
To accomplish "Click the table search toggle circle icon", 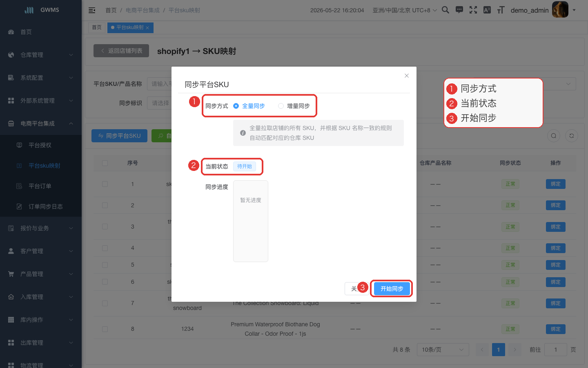I will click(554, 136).
